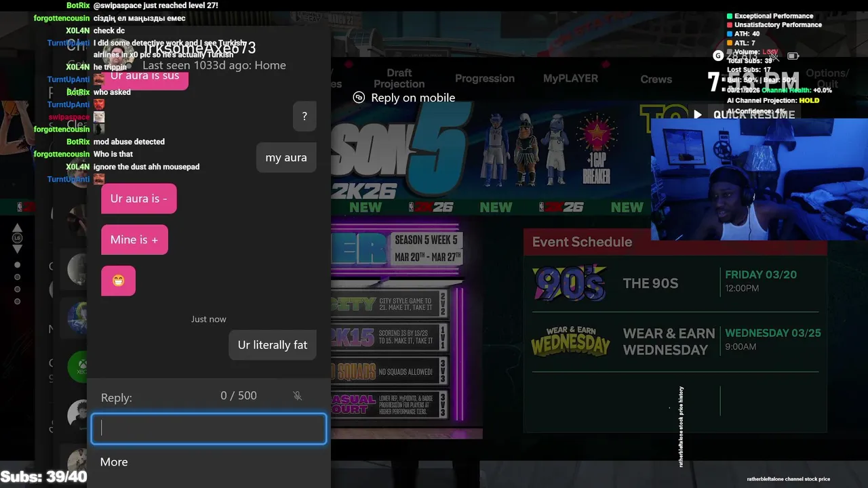
Task: Click 'AI Channel Projection: HOLD' overlay text
Action: pos(773,100)
